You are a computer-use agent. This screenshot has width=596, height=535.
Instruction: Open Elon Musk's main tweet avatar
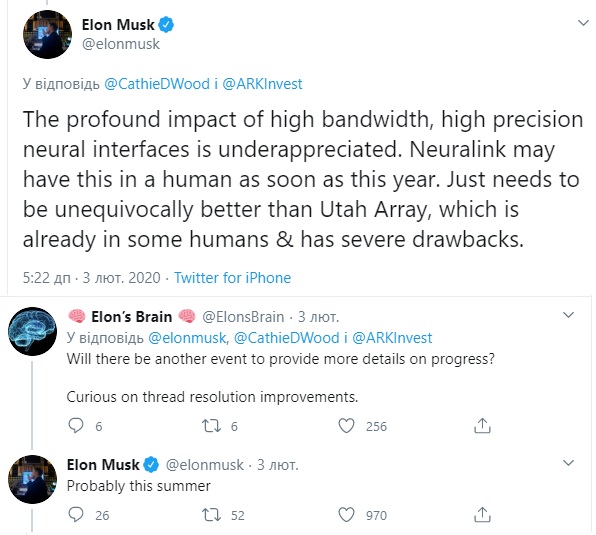(x=48, y=34)
